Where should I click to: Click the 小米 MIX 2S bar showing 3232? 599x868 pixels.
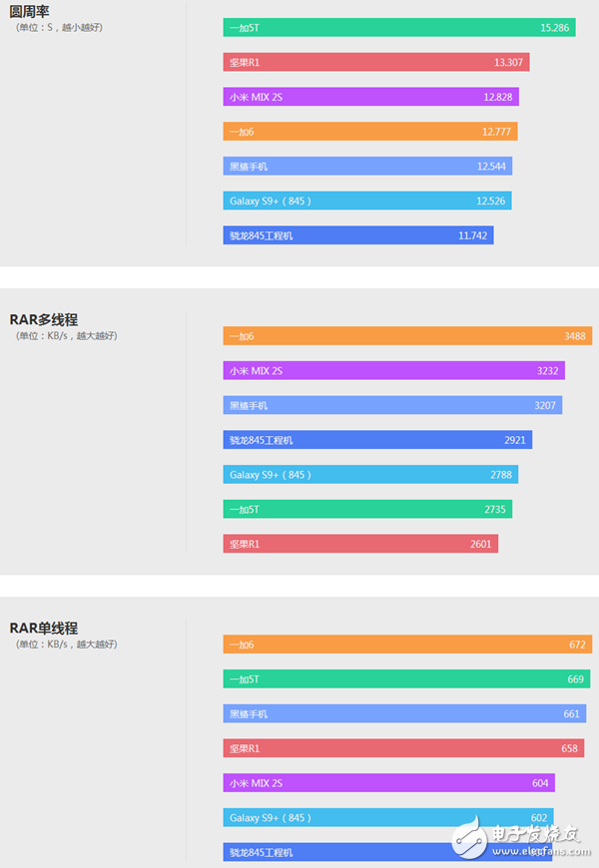(x=394, y=370)
